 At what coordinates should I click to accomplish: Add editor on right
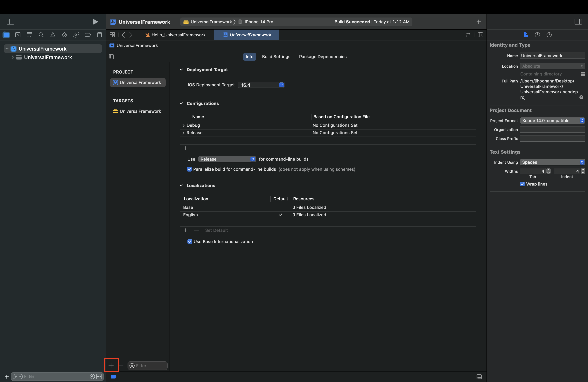[480, 35]
